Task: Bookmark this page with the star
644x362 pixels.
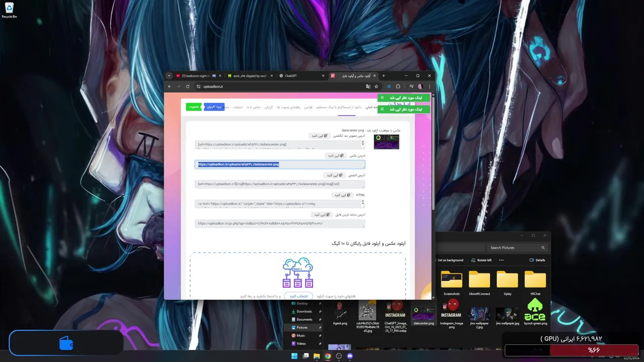Action: tap(376, 86)
